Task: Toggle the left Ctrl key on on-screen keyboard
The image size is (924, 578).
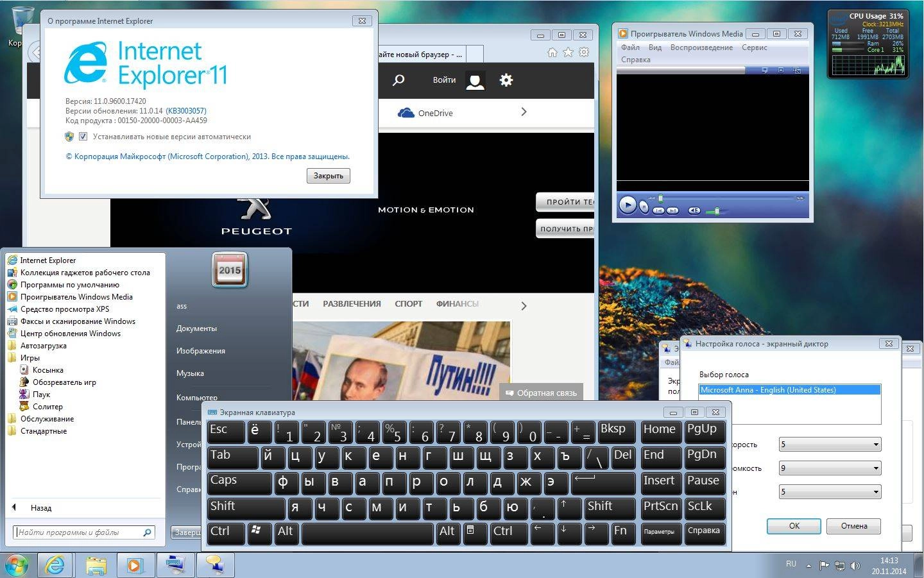Action: (226, 533)
